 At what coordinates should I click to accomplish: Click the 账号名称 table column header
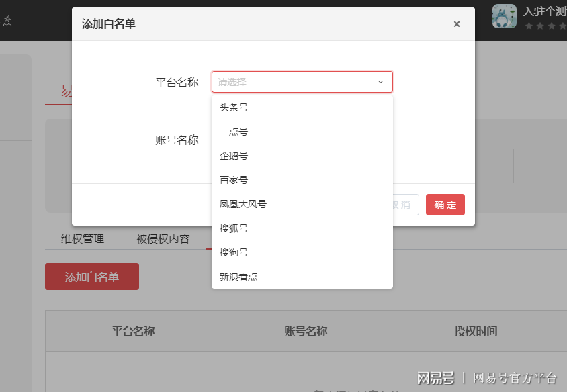point(306,331)
